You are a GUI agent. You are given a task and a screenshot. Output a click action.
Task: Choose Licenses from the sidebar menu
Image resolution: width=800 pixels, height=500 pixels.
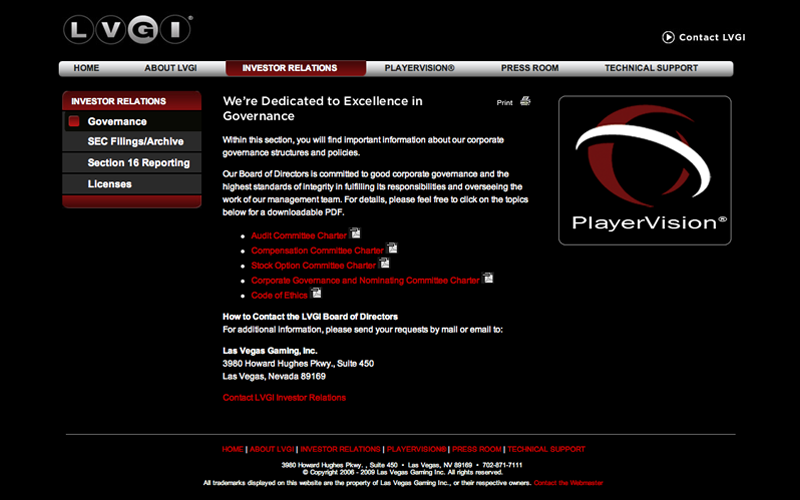109,184
